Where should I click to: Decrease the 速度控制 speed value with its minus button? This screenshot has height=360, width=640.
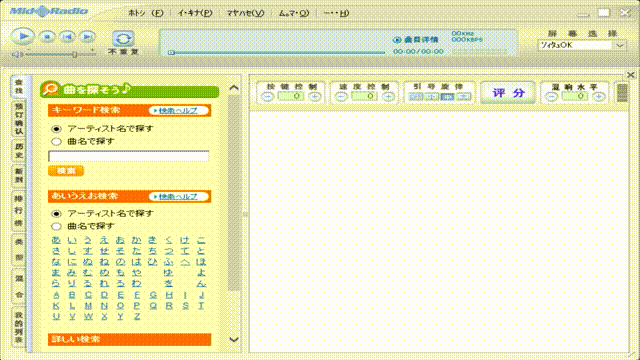tap(341, 97)
